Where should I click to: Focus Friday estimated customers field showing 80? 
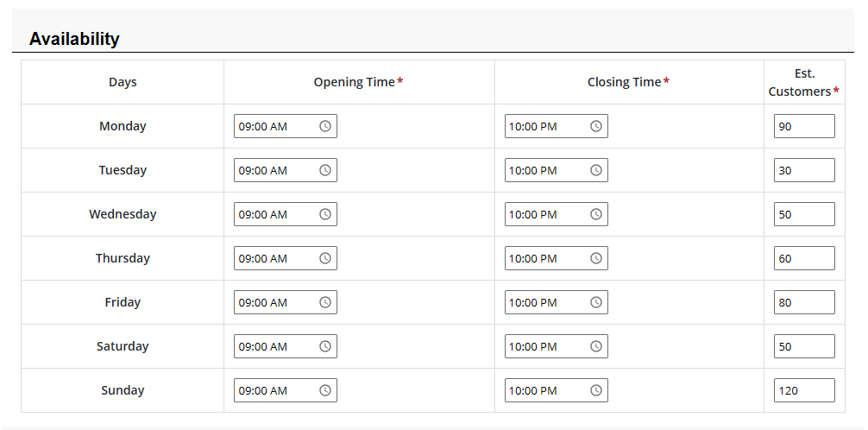(803, 302)
